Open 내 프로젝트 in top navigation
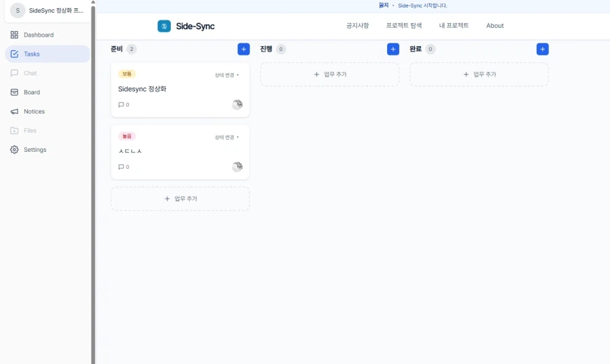This screenshot has width=610, height=364. point(454,26)
